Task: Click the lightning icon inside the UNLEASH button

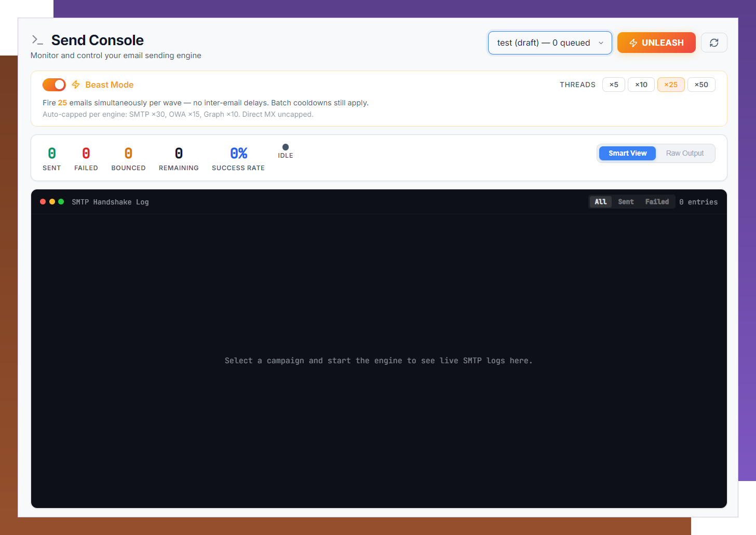Action: (x=633, y=43)
